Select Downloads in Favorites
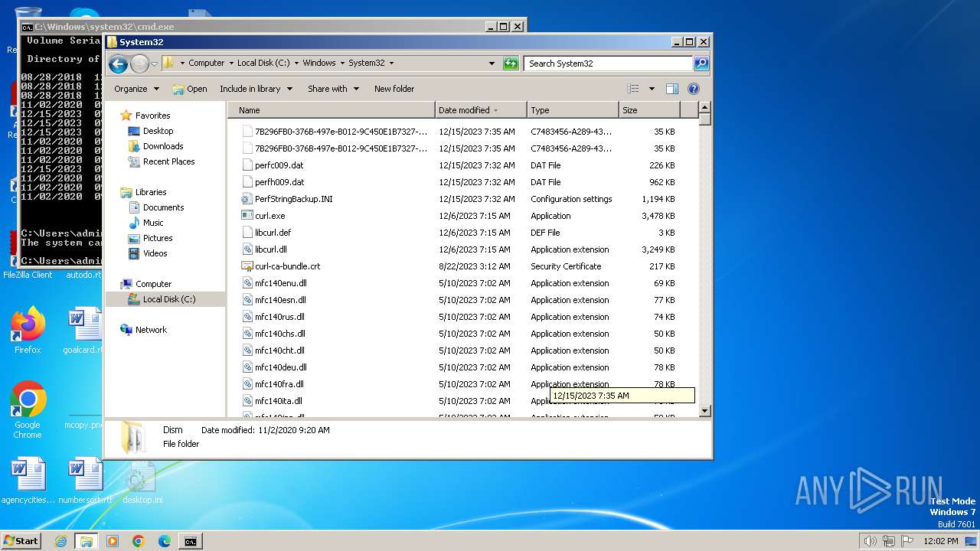Image resolution: width=980 pixels, height=551 pixels. click(163, 146)
